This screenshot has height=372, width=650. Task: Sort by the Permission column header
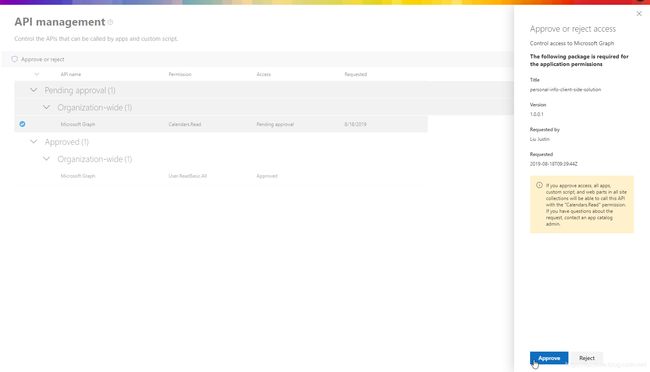pyautogui.click(x=180, y=74)
